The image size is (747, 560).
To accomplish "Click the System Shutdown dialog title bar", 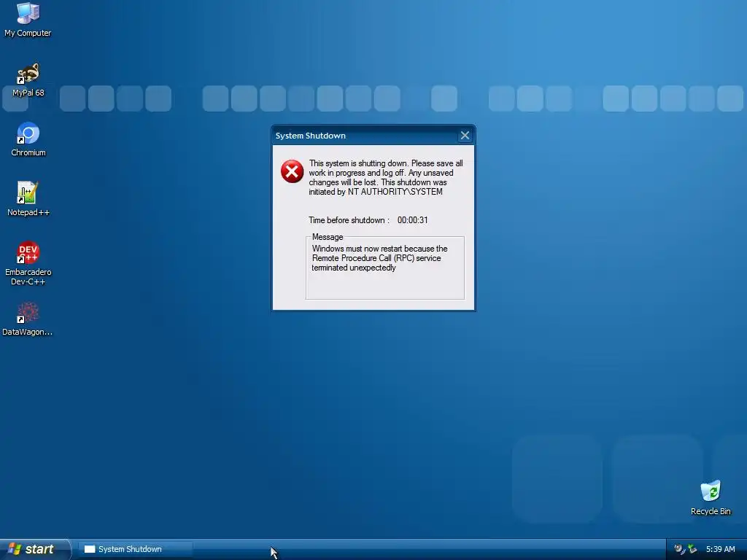I will 366,136.
